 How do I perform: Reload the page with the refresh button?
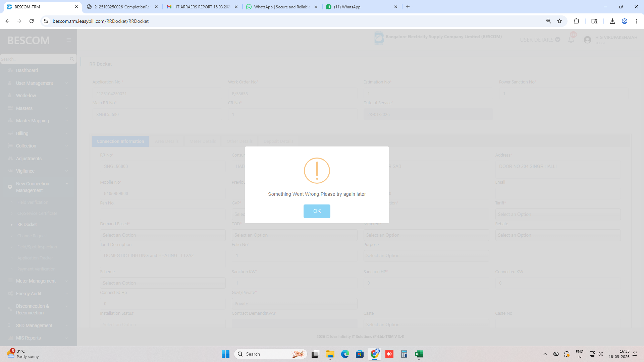click(32, 21)
